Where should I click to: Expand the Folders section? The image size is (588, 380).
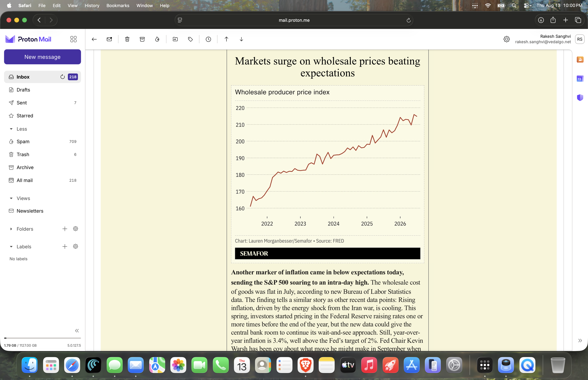(11, 229)
